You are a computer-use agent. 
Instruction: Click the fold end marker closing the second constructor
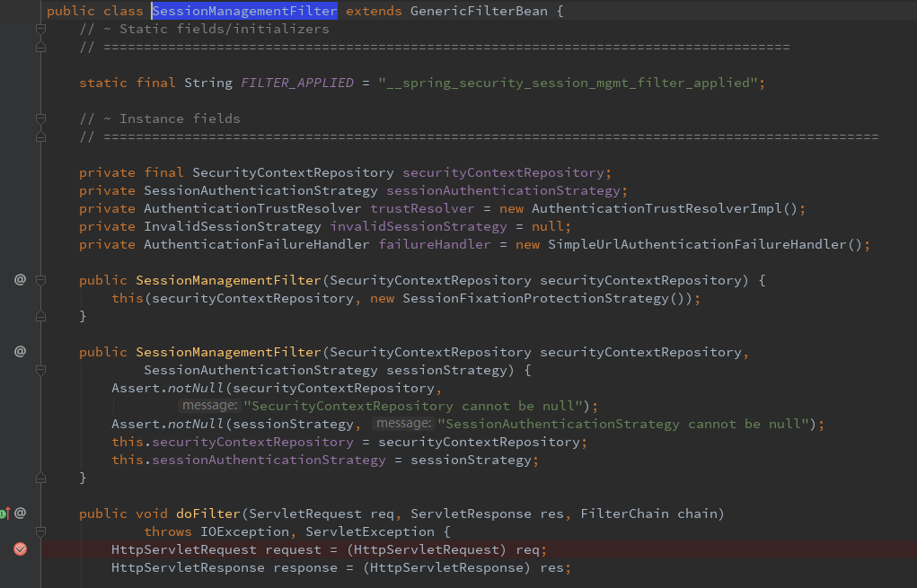41,478
